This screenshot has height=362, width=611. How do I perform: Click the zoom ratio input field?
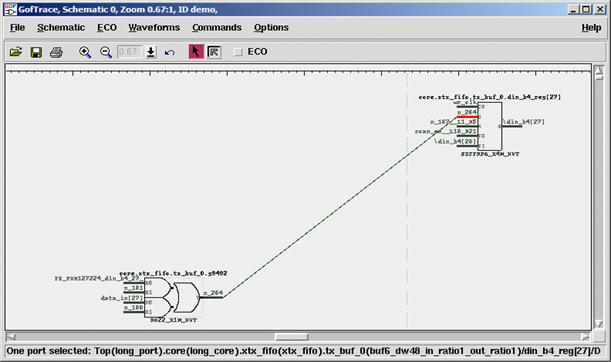point(129,52)
